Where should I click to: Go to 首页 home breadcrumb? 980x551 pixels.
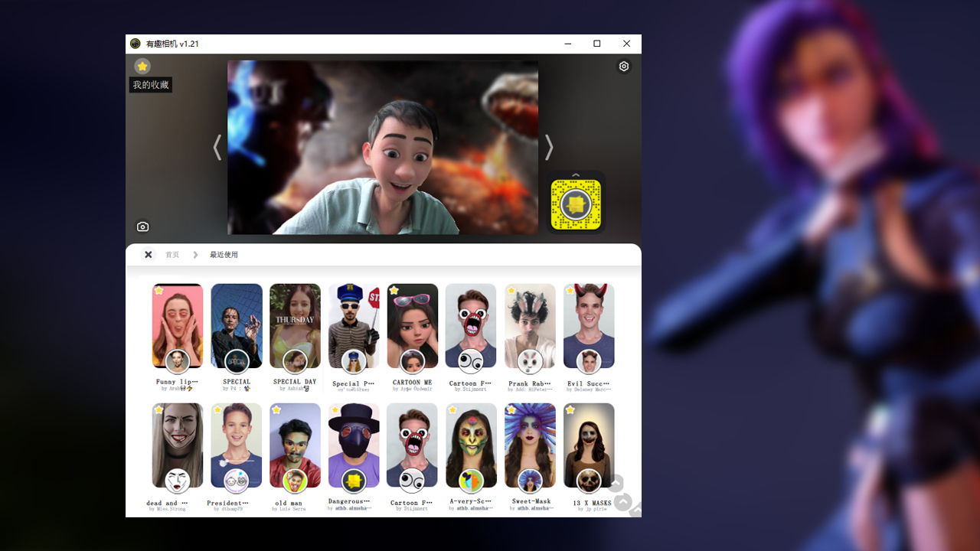tap(172, 255)
